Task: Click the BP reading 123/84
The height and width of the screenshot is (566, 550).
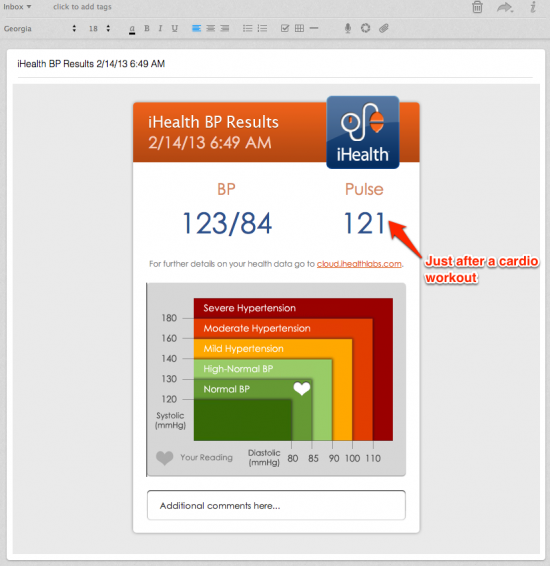Action: click(x=227, y=223)
